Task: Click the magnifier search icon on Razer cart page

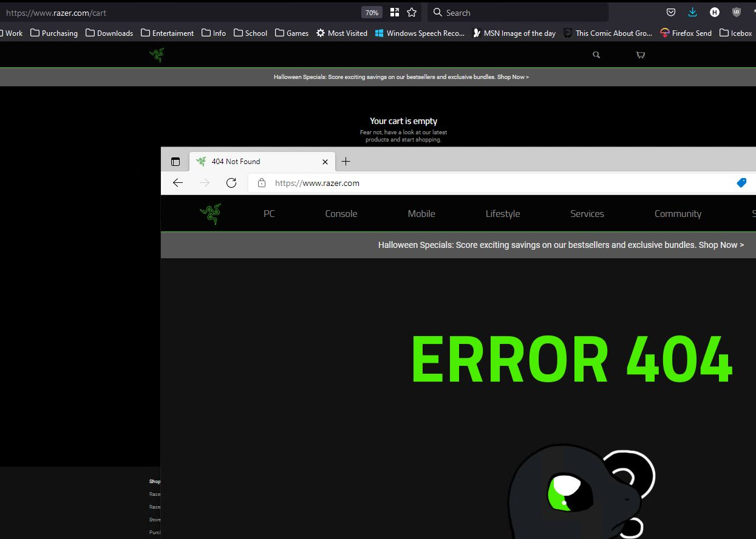Action: [596, 55]
